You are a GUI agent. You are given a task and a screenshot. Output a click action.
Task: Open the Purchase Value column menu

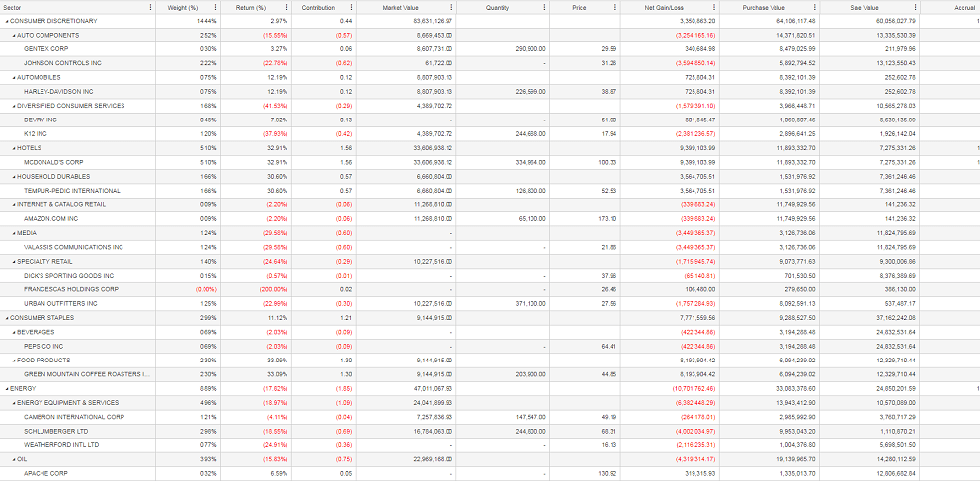(x=815, y=8)
